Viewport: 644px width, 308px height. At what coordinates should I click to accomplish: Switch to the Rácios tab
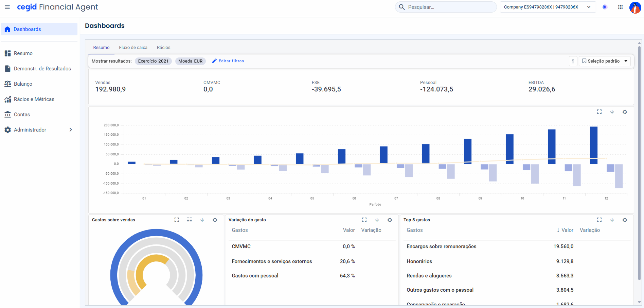(163, 48)
